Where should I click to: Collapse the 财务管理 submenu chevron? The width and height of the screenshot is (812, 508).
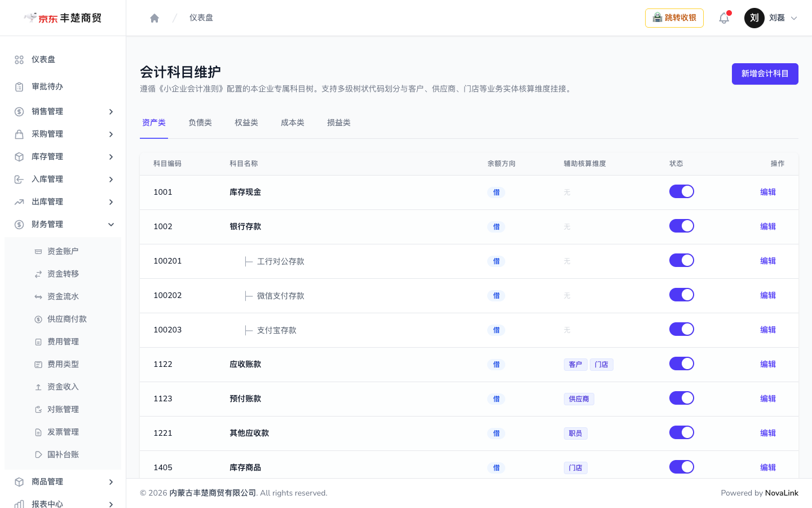coord(111,225)
